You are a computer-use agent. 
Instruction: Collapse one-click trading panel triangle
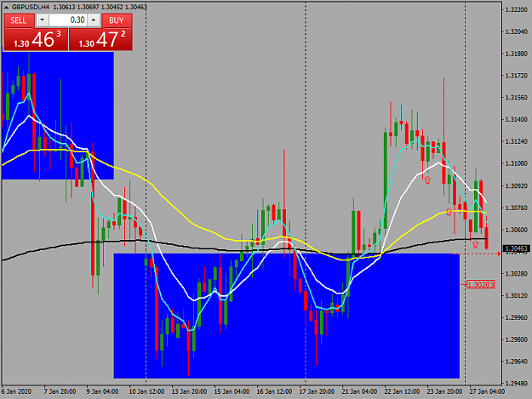tap(6, 7)
